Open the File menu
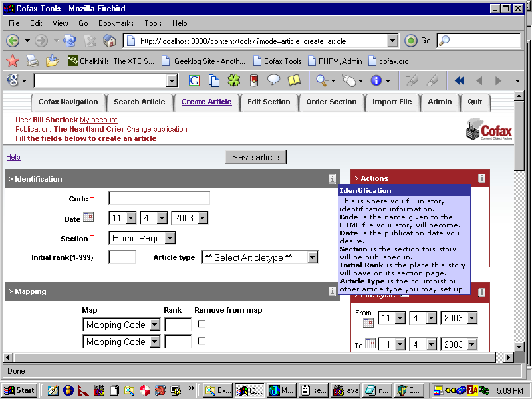 14,23
